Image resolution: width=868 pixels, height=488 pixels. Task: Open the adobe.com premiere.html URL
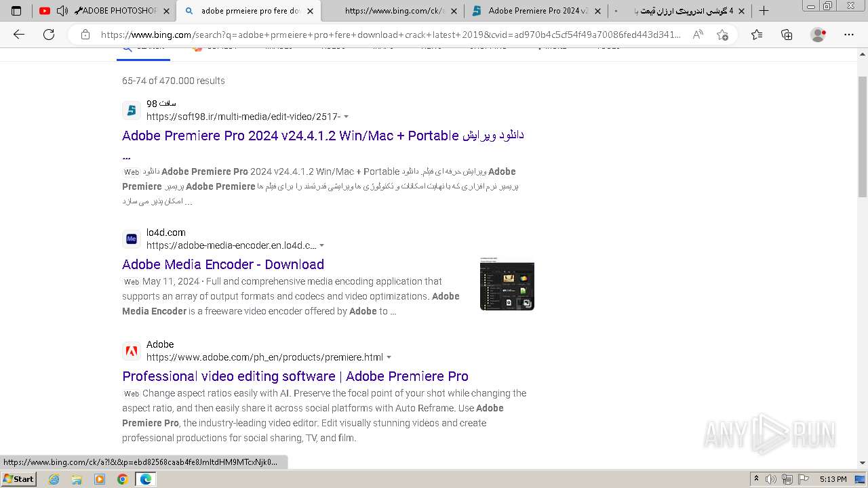click(264, 357)
